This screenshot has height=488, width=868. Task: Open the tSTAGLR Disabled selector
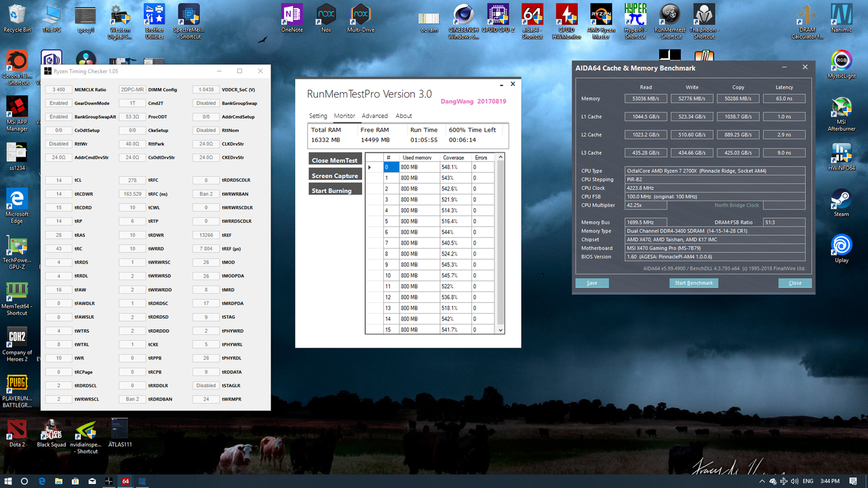205,385
